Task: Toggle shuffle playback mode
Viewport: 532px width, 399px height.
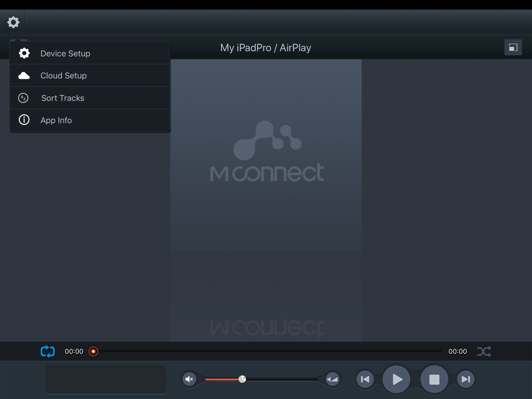Action: coord(484,351)
